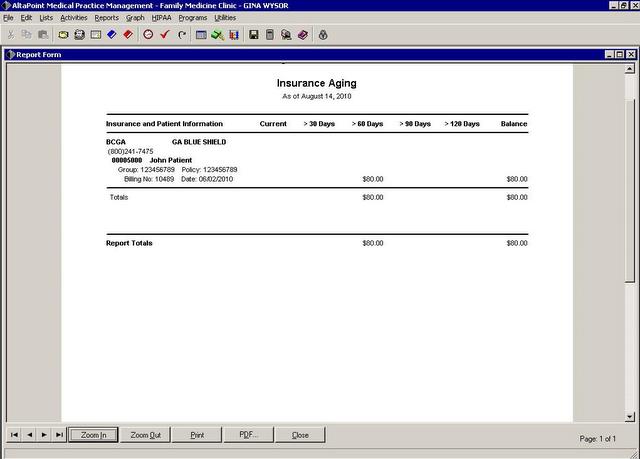The height and width of the screenshot is (459, 640).
Task: Click the Cut scissors toolbar icon
Action: pyautogui.click(x=11, y=35)
